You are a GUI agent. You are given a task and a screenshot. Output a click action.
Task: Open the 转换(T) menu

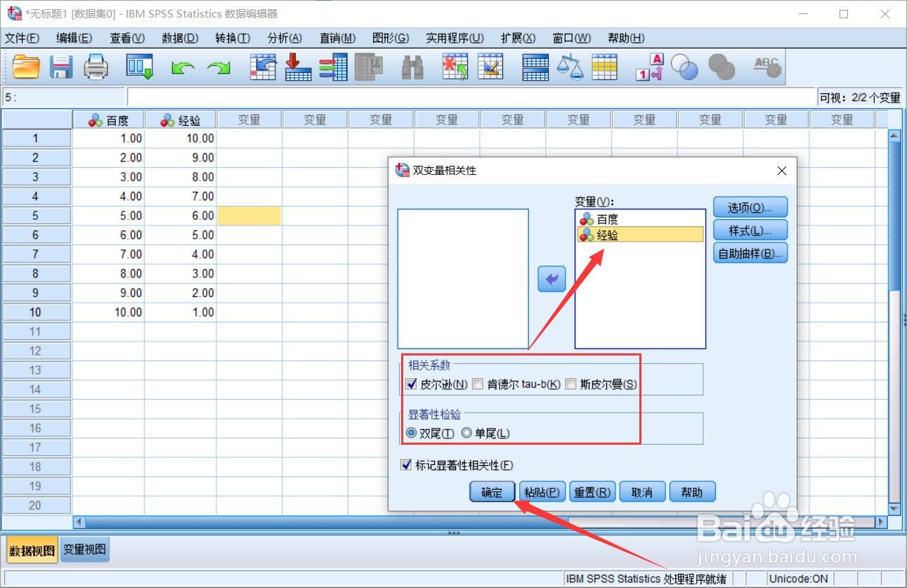click(x=233, y=38)
